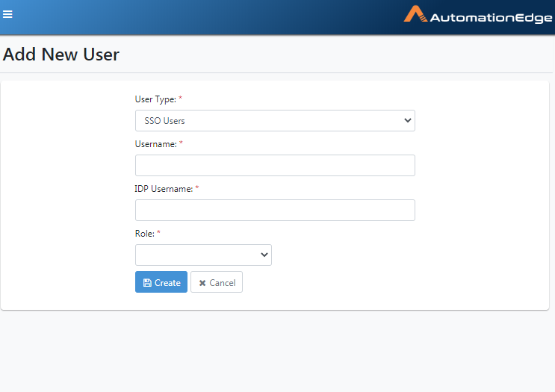Screen dimensions: 555x392
Task: Focus the Username text field
Action: pos(275,165)
